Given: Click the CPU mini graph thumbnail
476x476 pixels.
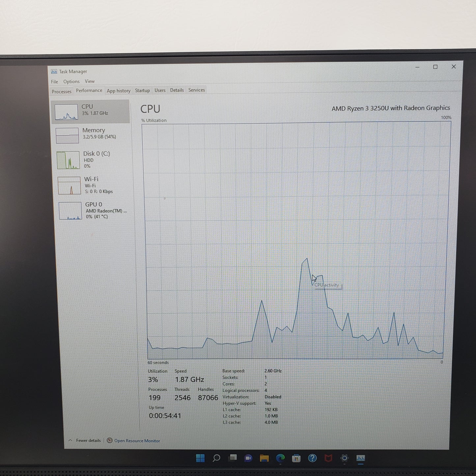Looking at the screenshot, I should click(66, 112).
